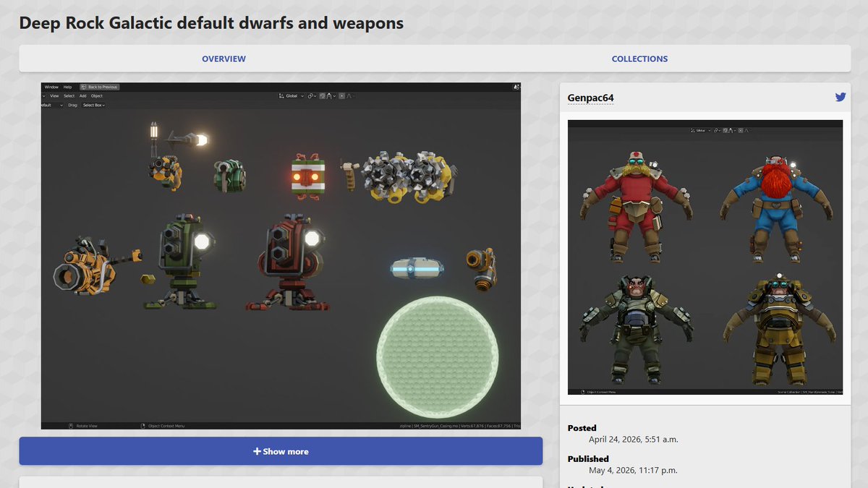Click the 'Posted' label

582,428
